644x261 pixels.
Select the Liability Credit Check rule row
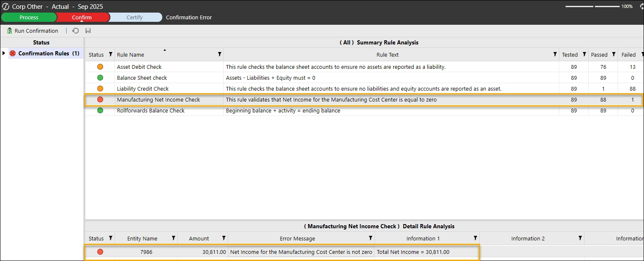point(143,89)
